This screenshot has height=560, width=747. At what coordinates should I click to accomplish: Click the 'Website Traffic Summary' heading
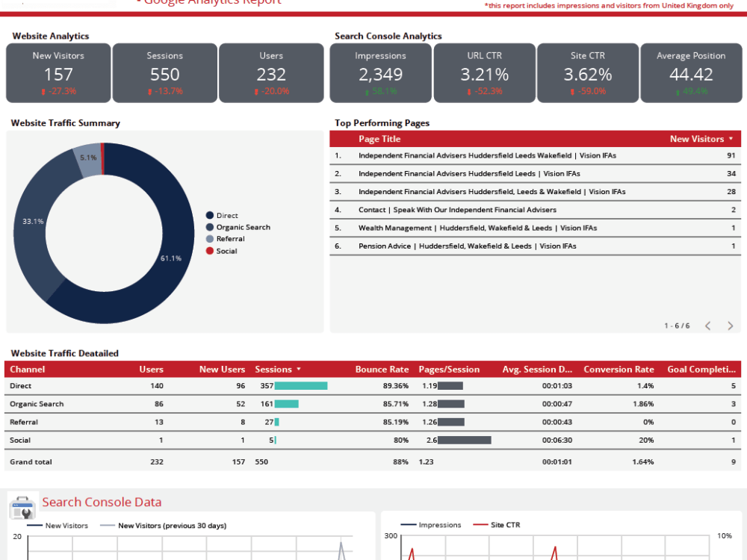point(65,123)
